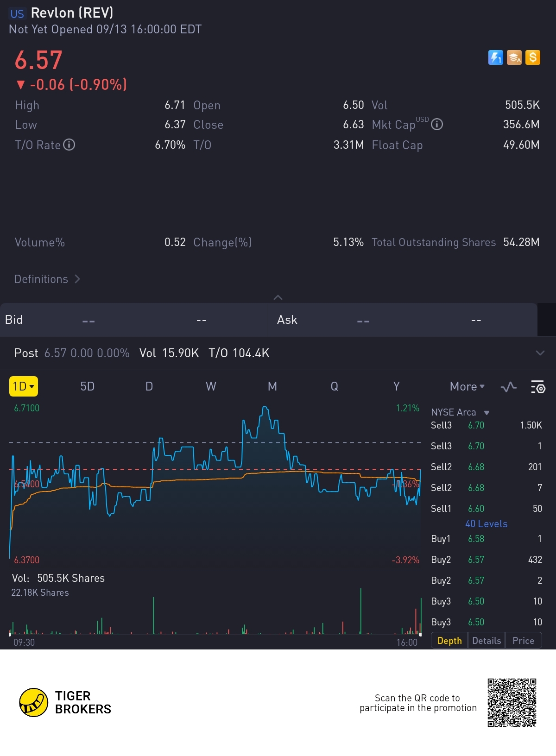
Task: Switch to the 5D chart tab
Action: tap(87, 386)
